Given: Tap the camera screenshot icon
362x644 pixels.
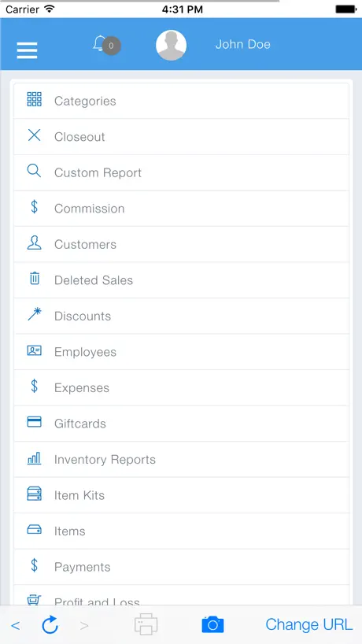Looking at the screenshot, I should click(x=212, y=624).
